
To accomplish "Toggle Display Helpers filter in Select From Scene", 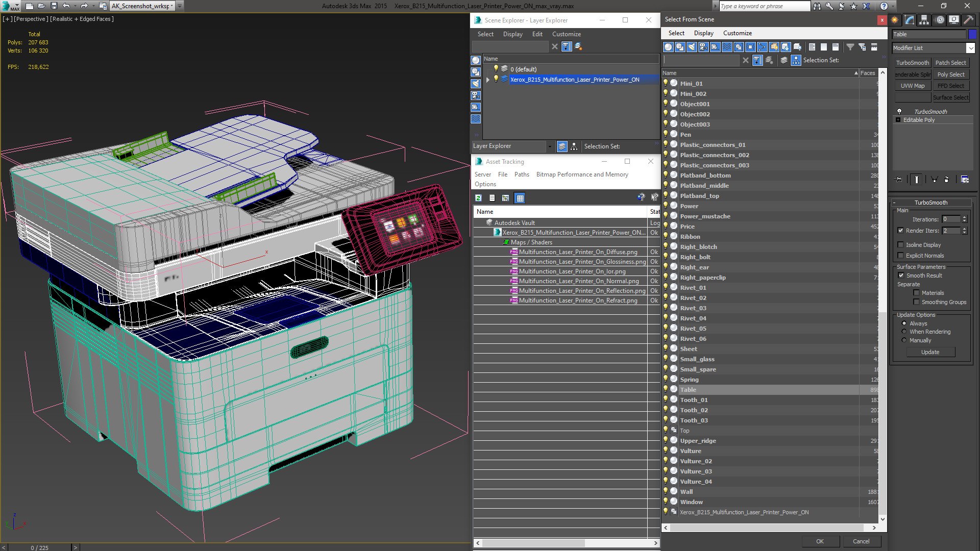I will (715, 47).
